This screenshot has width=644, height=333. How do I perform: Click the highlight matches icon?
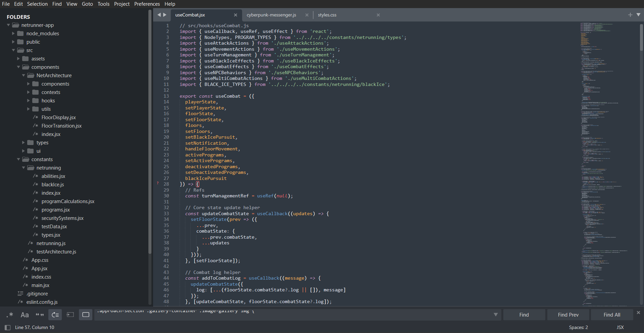(86, 315)
